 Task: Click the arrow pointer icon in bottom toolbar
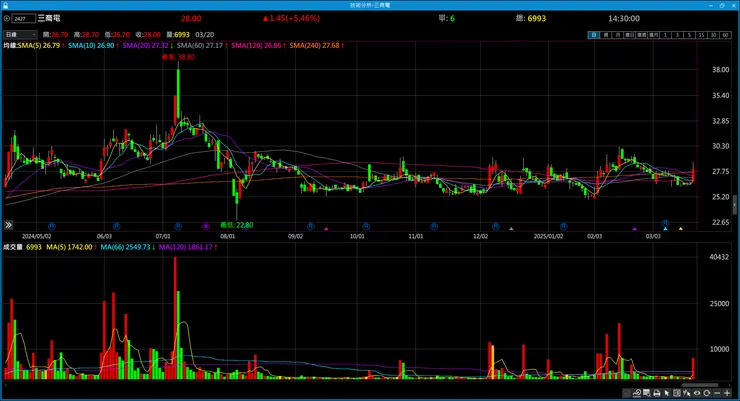(x=666, y=393)
